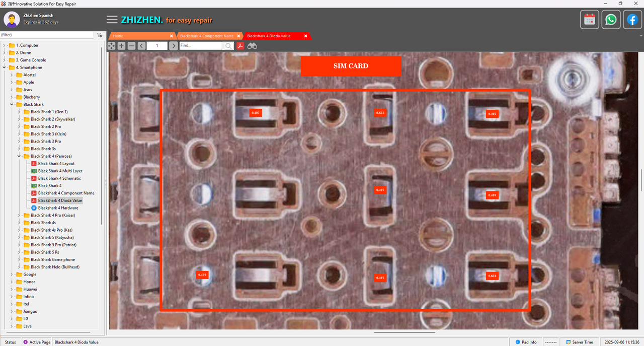Select Blackshark 4 Dioda Value in tree
Screen dimensions: 644x346
(x=60, y=200)
